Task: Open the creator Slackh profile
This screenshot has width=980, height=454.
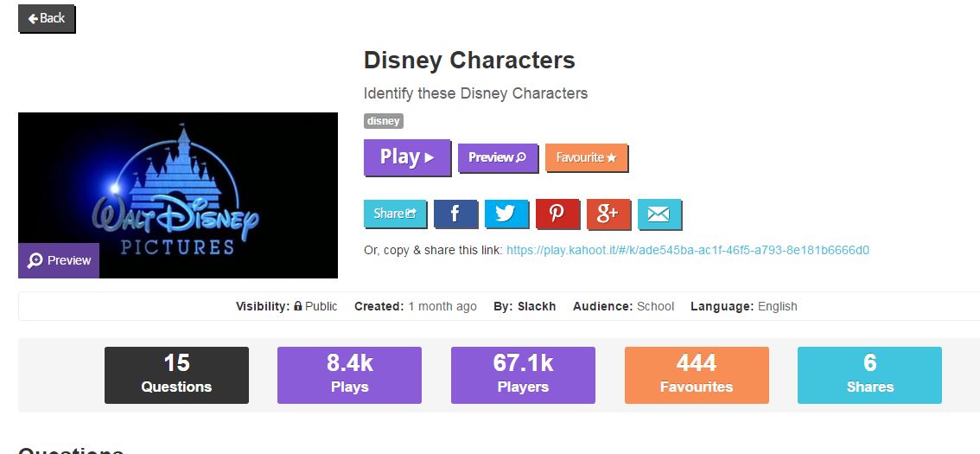Action: [x=537, y=306]
